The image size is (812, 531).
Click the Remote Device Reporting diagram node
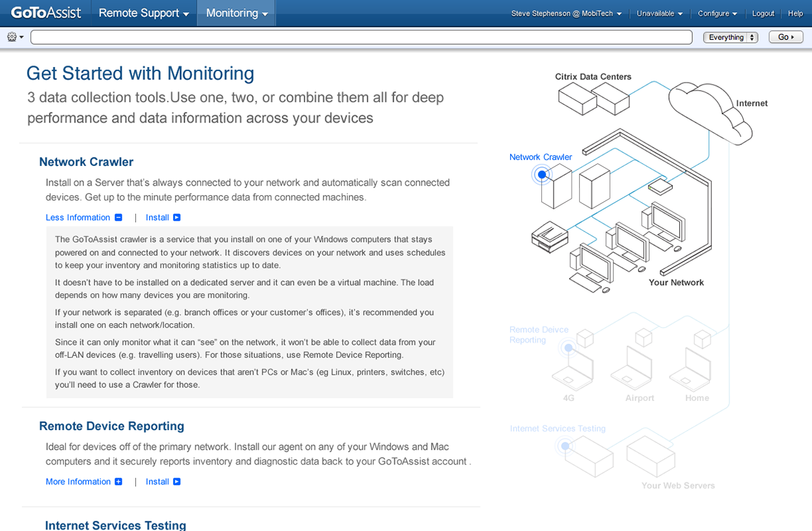[x=568, y=348]
